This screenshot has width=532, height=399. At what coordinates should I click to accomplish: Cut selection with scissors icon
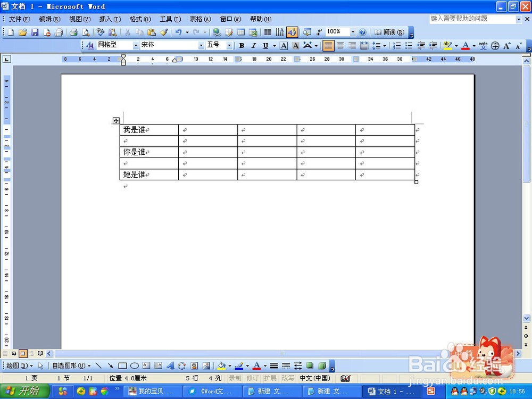[127, 32]
